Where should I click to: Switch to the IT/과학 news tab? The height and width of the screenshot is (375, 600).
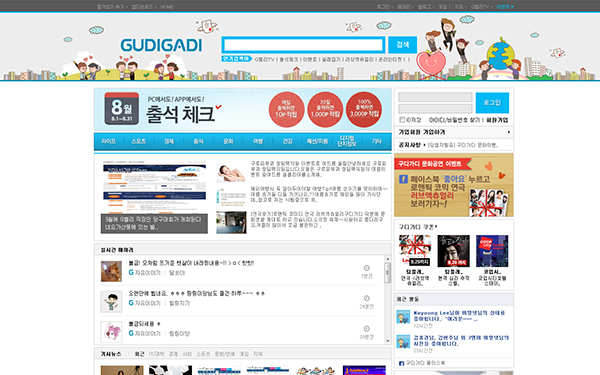pos(156,354)
